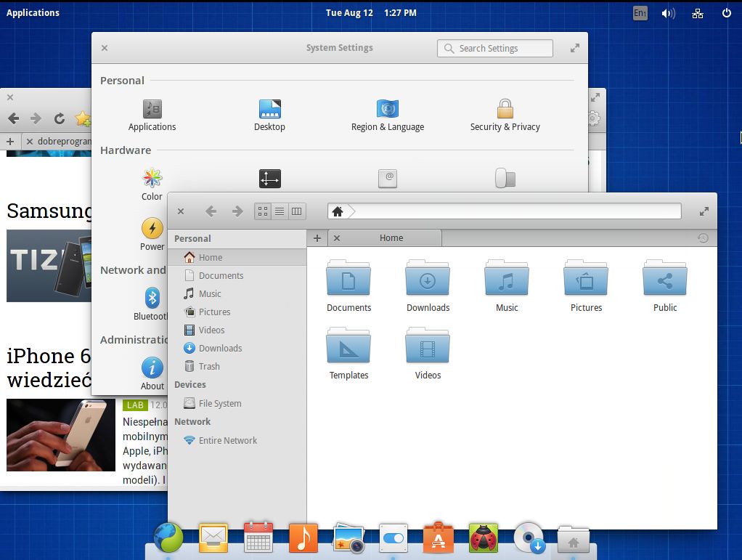Switch file manager to list view
The height and width of the screenshot is (560, 742).
(280, 211)
